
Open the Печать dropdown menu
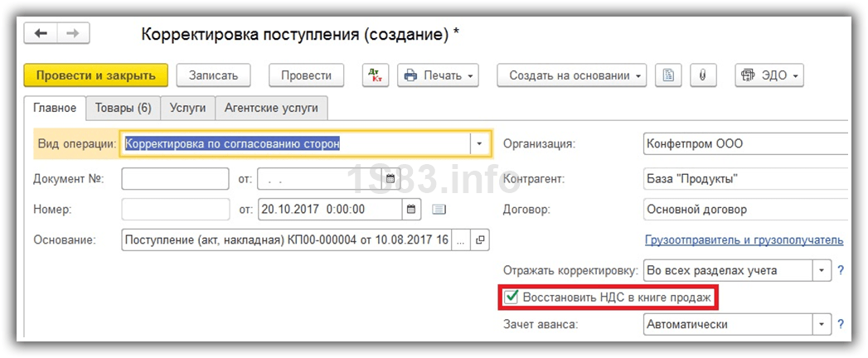click(439, 75)
